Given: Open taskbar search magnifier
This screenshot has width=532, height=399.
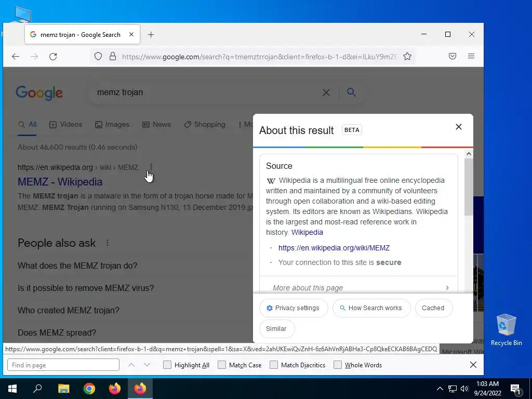Looking at the screenshot, I should tap(37, 389).
